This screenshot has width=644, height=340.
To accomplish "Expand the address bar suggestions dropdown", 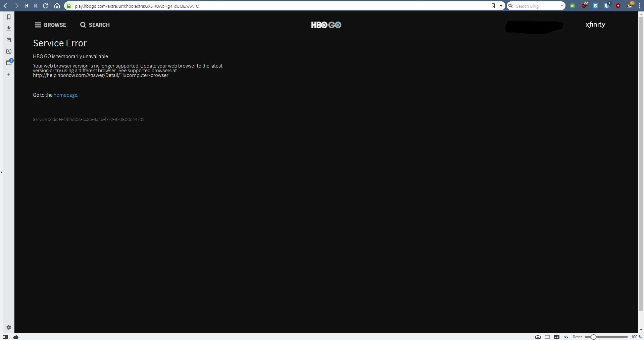I will point(501,6).
